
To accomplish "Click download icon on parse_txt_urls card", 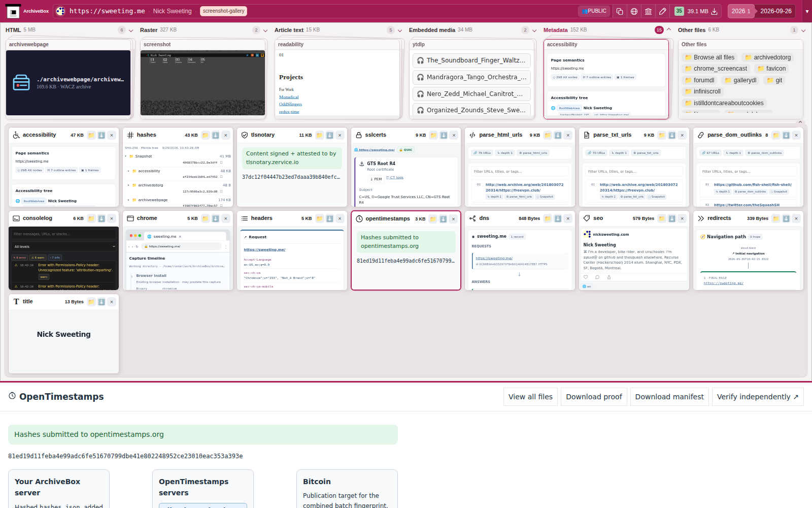I will [x=672, y=135].
